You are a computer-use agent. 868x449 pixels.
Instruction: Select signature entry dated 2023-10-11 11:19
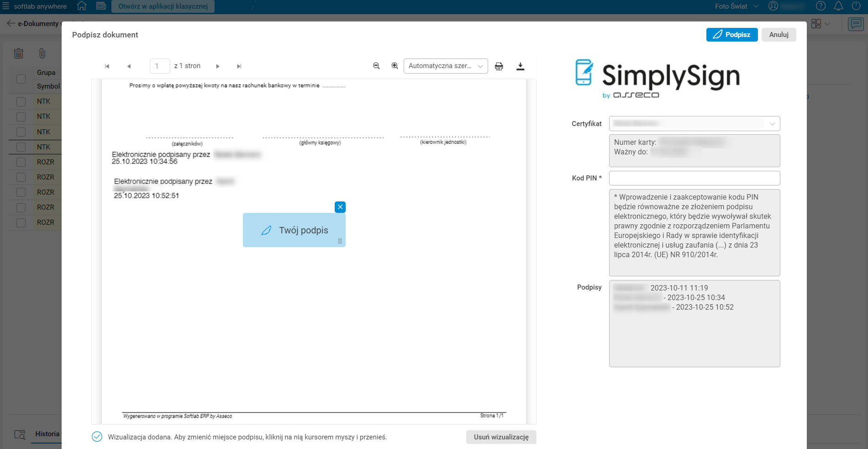661,288
